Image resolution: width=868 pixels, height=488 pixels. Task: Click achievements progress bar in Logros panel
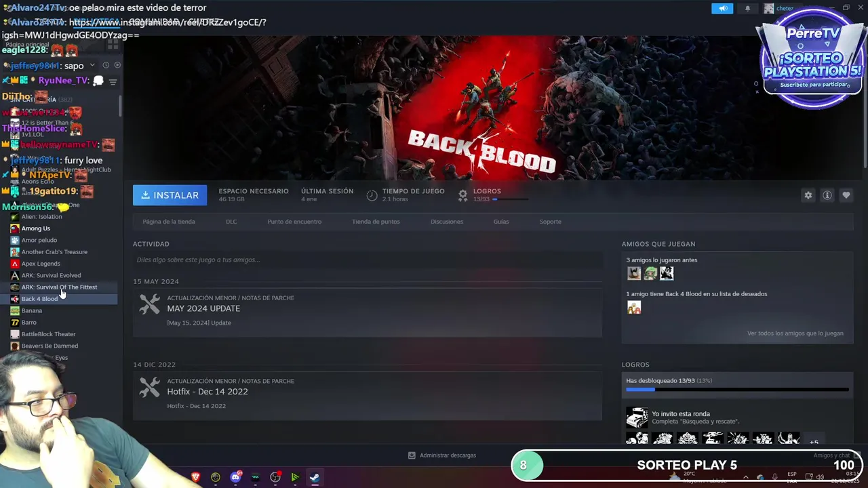click(737, 390)
